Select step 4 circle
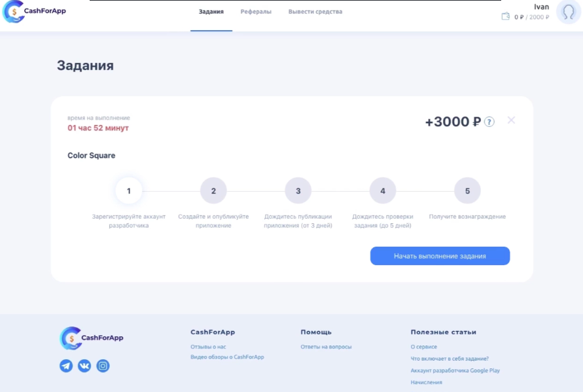Screen dimensions: 583x392 (383, 191)
